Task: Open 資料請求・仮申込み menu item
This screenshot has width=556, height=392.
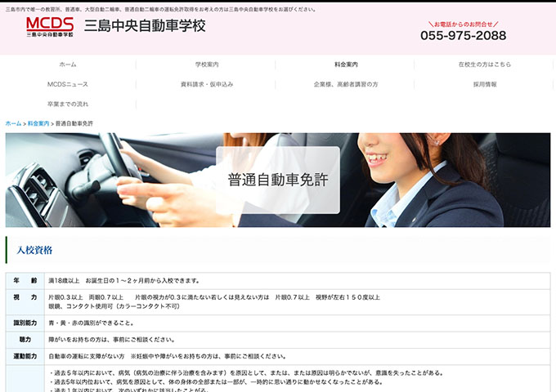Action: click(x=207, y=84)
